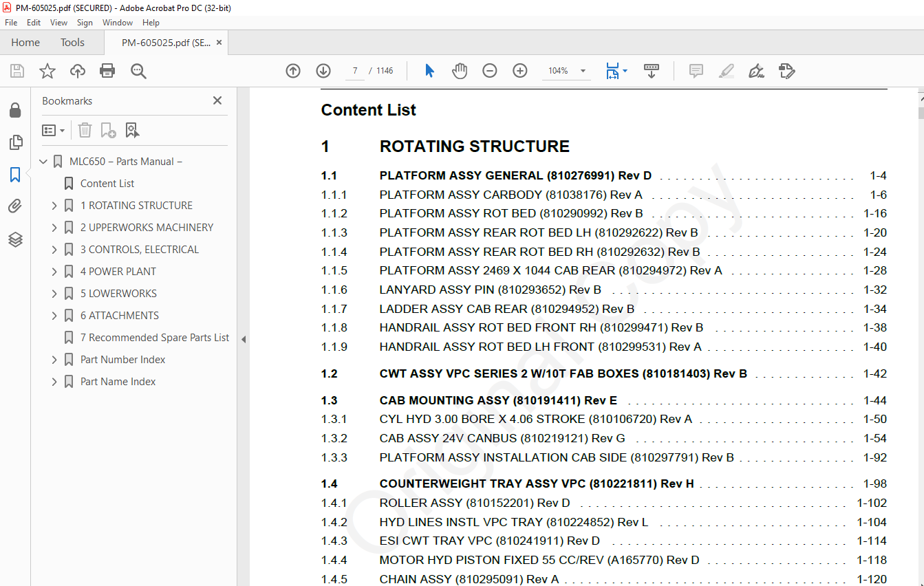The width and height of the screenshot is (924, 586).
Task: Delete the selected bookmark trash icon
Action: coord(85,130)
